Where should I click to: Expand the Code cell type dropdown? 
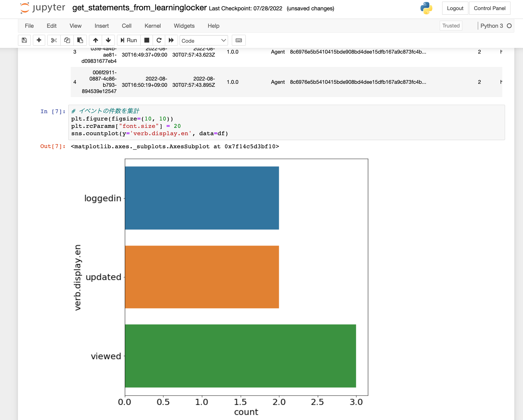204,41
